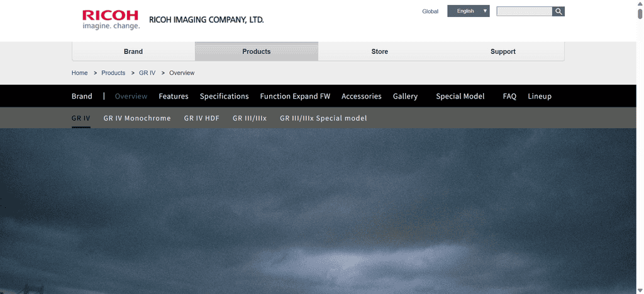The image size is (644, 294).
Task: Open the RICOH logo home link
Action: point(111,19)
